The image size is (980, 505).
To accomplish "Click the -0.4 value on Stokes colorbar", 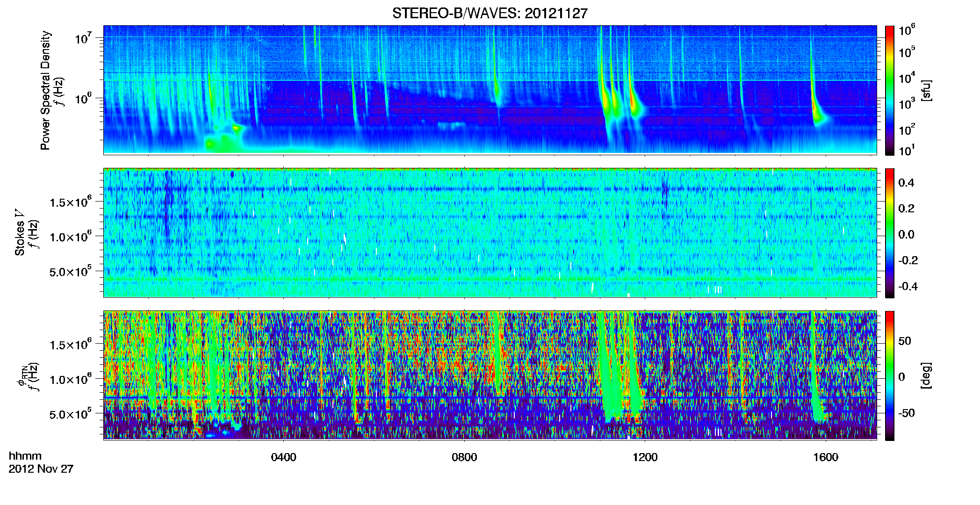I will (x=908, y=286).
